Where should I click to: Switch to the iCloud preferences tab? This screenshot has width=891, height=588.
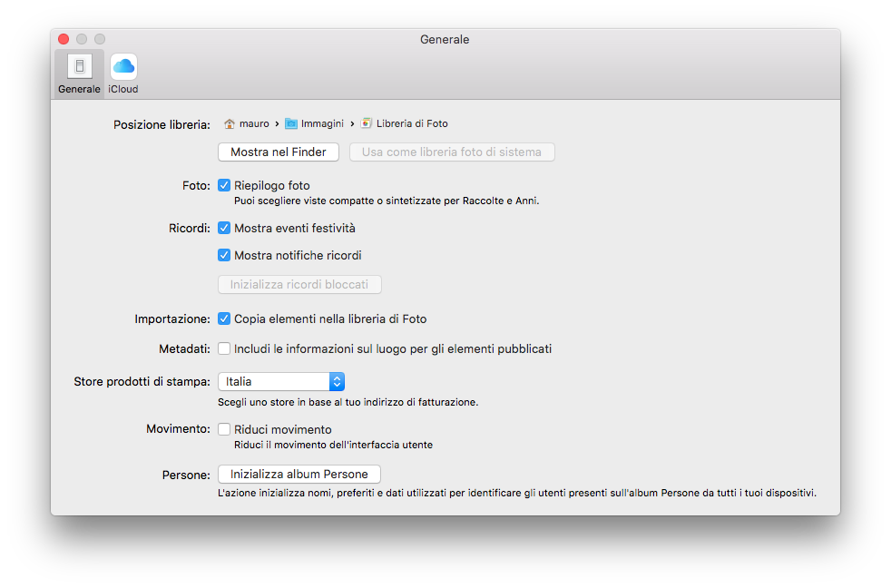(123, 73)
